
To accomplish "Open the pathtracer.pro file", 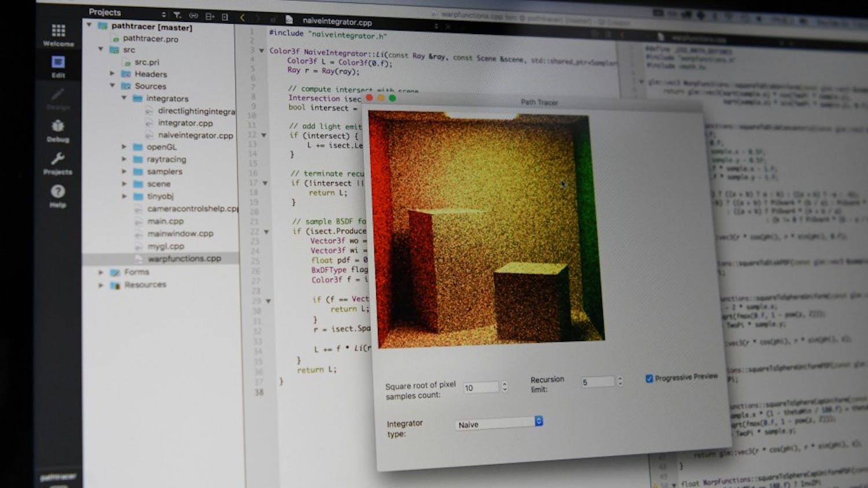I will click(x=150, y=39).
